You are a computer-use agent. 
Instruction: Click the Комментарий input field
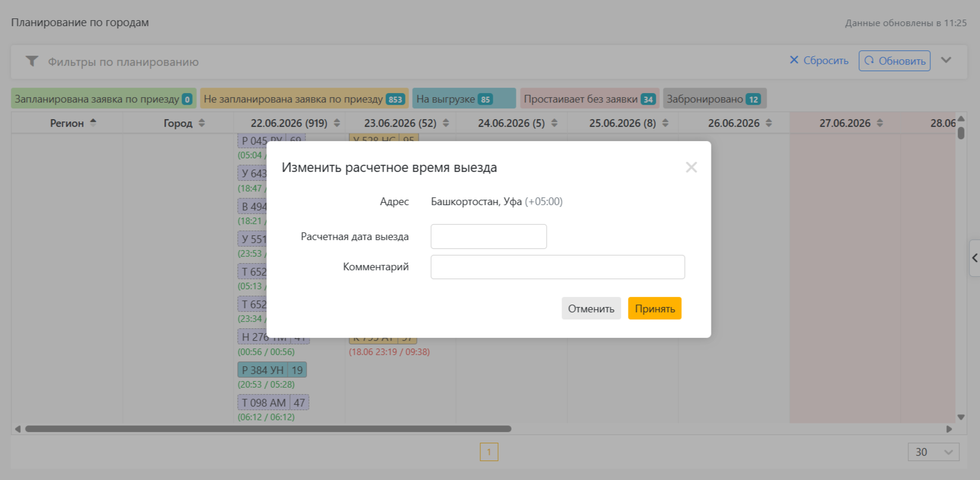pos(558,267)
